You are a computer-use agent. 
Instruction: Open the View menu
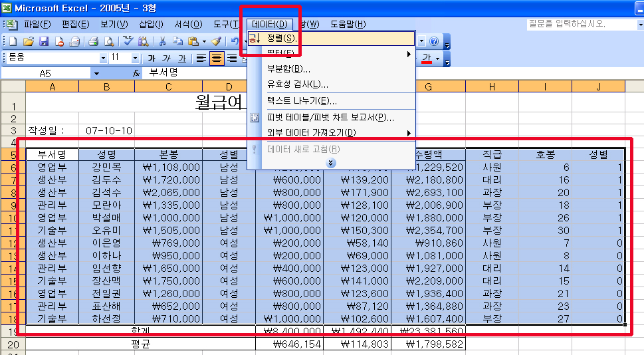pos(114,24)
